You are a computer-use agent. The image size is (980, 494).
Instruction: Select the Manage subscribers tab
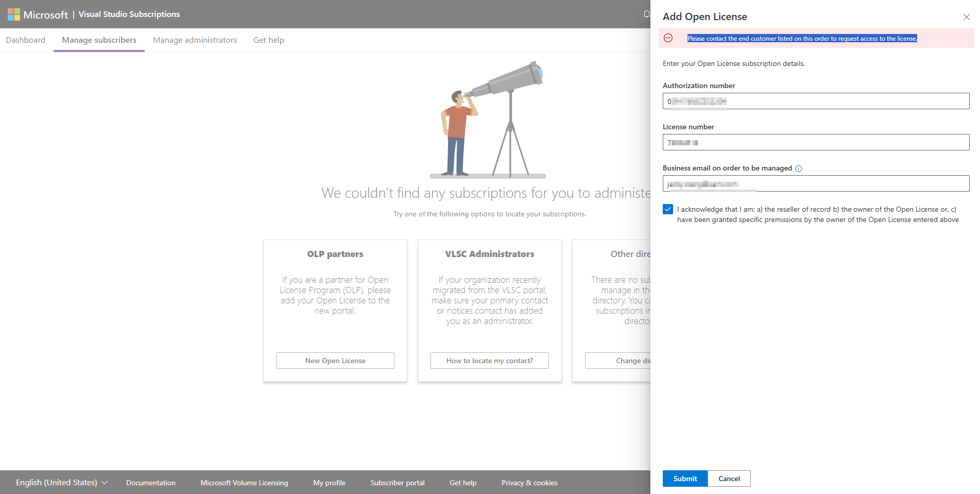pyautogui.click(x=99, y=40)
